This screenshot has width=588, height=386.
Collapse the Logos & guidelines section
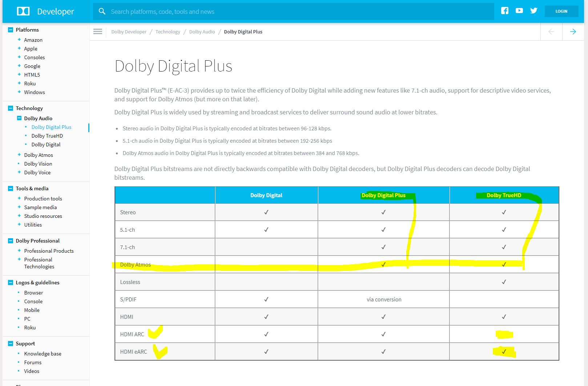11,283
